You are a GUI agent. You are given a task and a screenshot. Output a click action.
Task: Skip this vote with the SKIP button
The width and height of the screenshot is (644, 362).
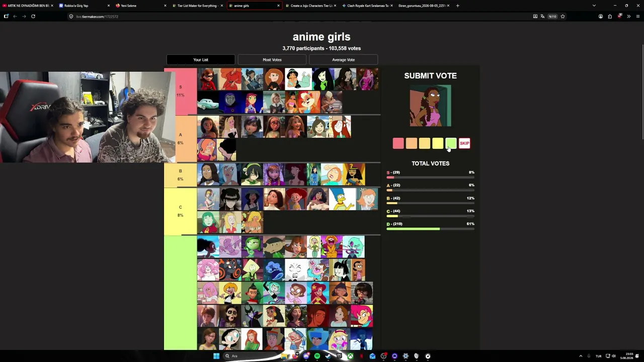point(464,144)
